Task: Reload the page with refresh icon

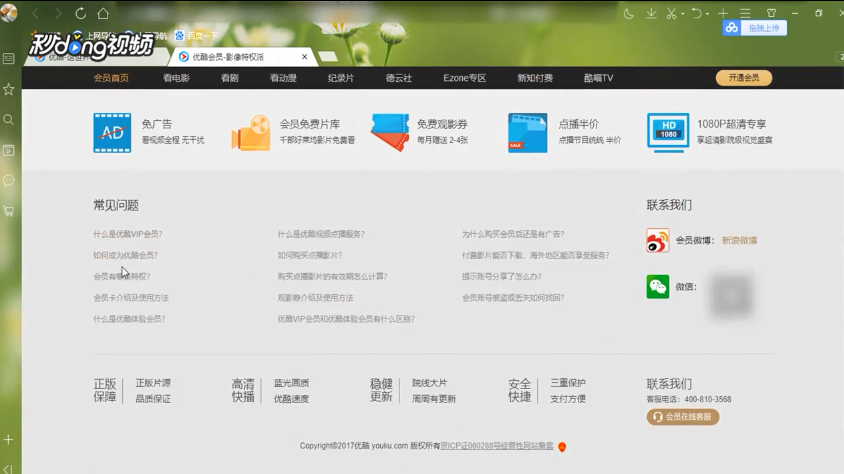Action: tap(81, 13)
